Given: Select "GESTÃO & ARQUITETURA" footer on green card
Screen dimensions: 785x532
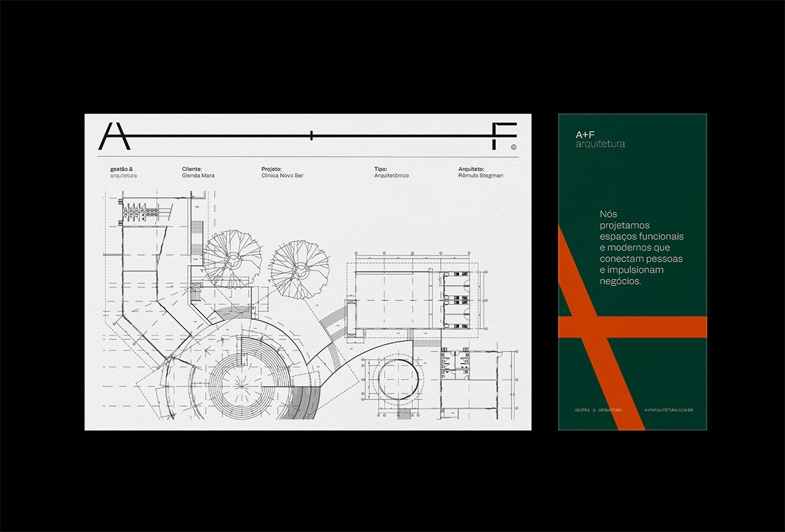Looking at the screenshot, I should click(x=599, y=410).
